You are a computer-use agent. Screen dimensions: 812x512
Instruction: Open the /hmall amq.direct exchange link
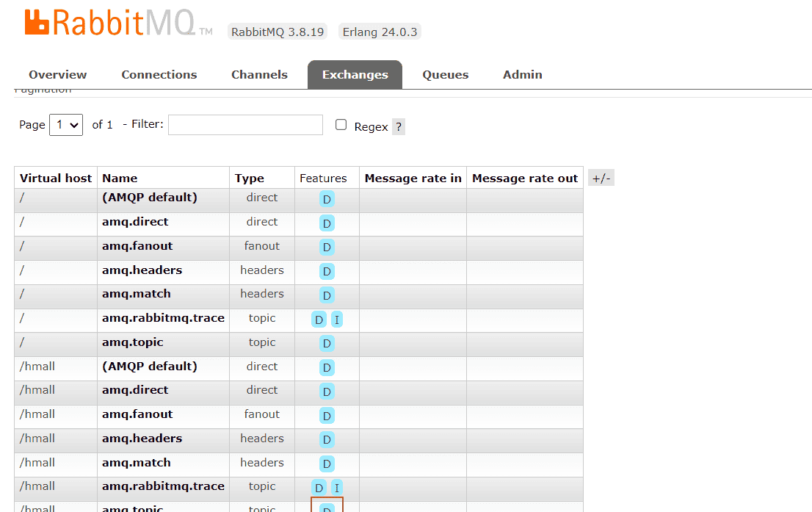pos(135,390)
